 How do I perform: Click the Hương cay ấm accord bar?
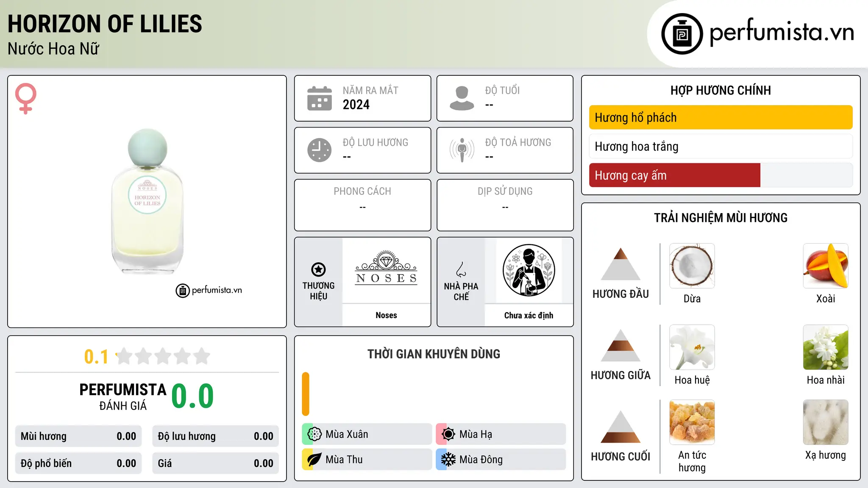click(721, 175)
